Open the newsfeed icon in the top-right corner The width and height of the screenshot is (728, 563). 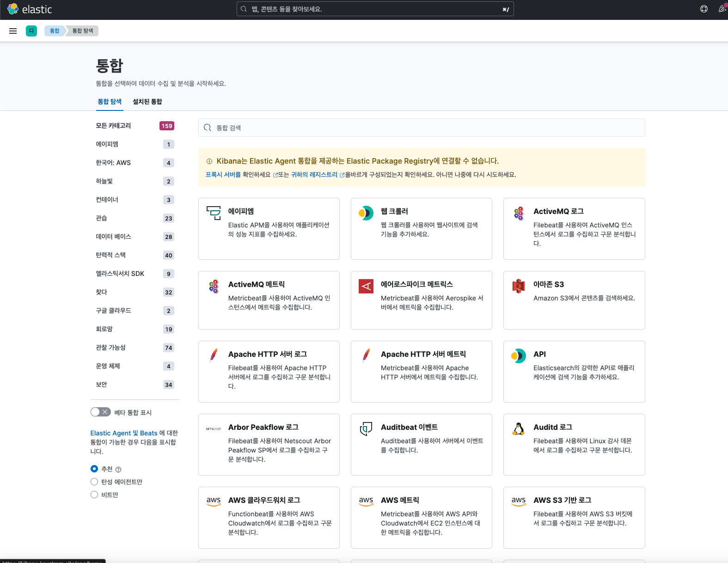click(722, 9)
